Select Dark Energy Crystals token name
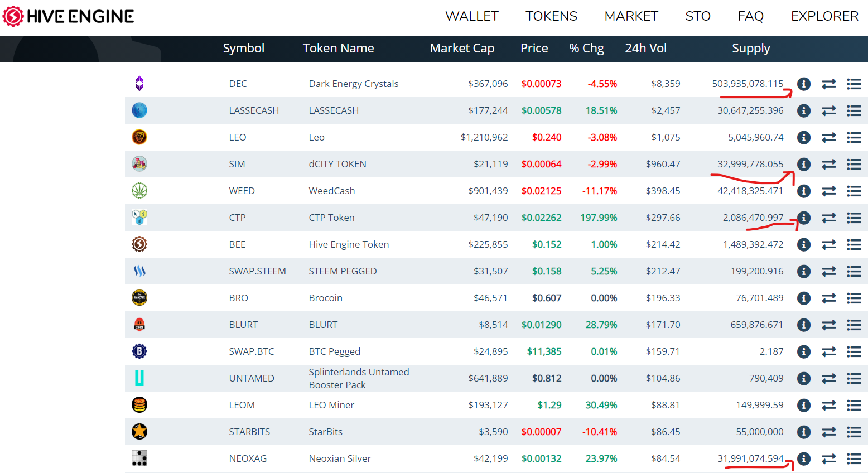Screen dimensions: 868x473 [x=354, y=84]
